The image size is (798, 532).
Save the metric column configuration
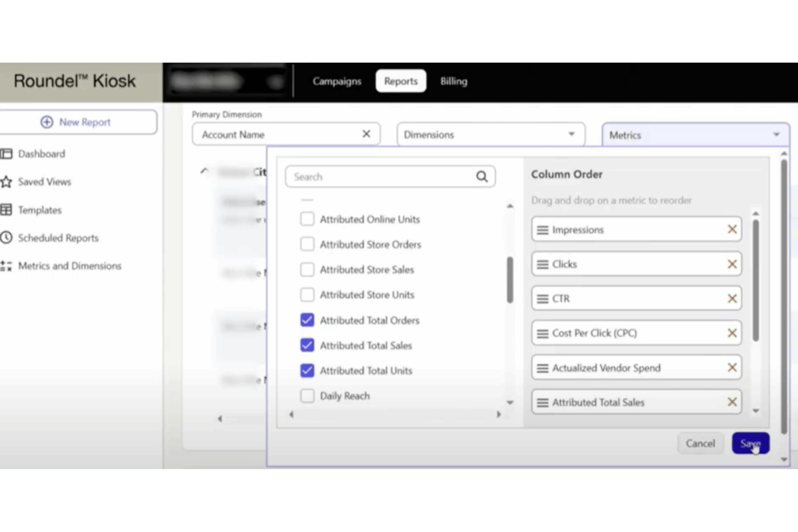pyautogui.click(x=751, y=443)
